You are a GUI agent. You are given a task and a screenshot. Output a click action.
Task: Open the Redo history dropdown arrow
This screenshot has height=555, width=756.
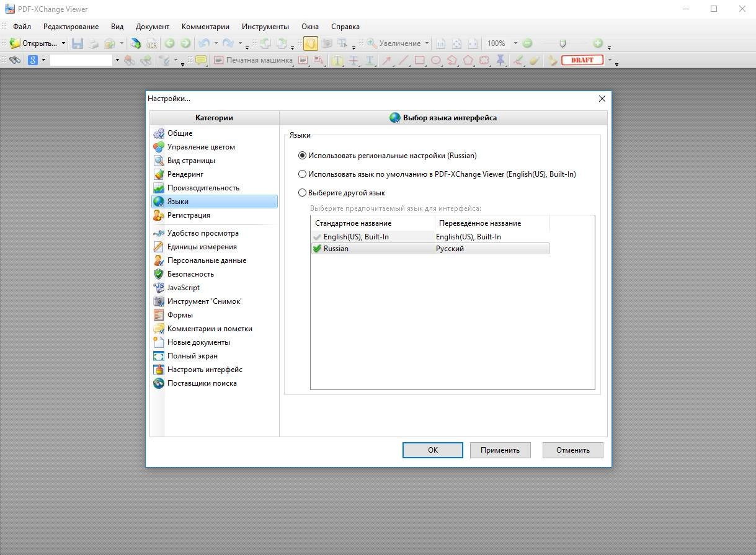tap(240, 43)
